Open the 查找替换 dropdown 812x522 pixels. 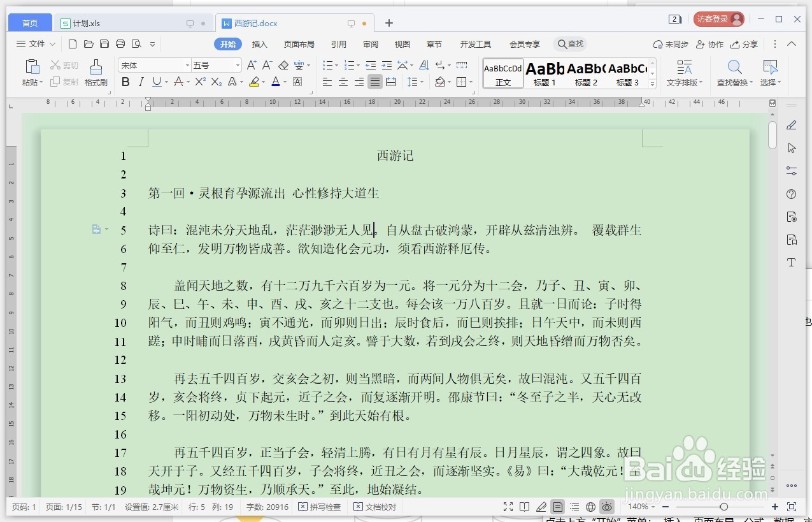(x=735, y=82)
